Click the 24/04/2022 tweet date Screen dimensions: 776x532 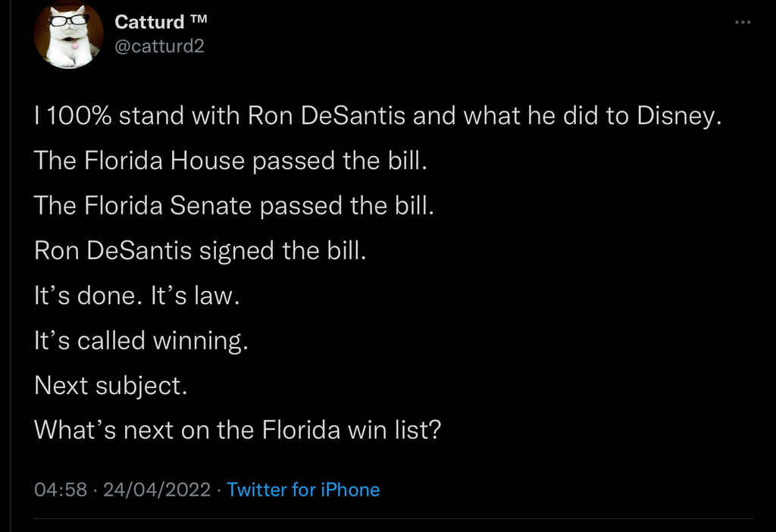pyautogui.click(x=156, y=490)
